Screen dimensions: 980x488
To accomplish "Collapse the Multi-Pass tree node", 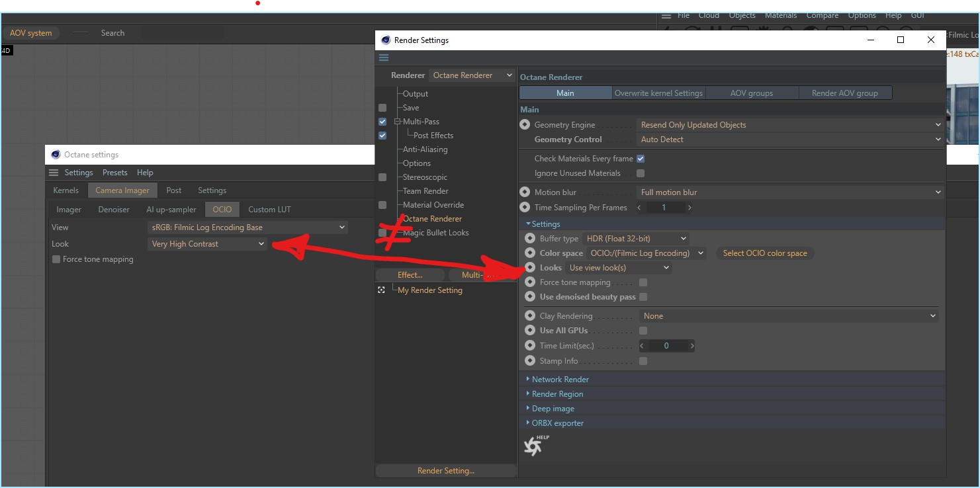I will (x=398, y=122).
